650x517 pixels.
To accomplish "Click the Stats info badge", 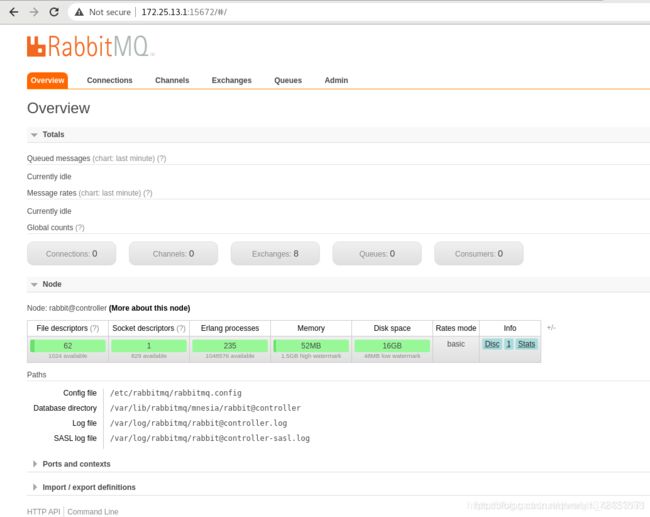I will (526, 344).
